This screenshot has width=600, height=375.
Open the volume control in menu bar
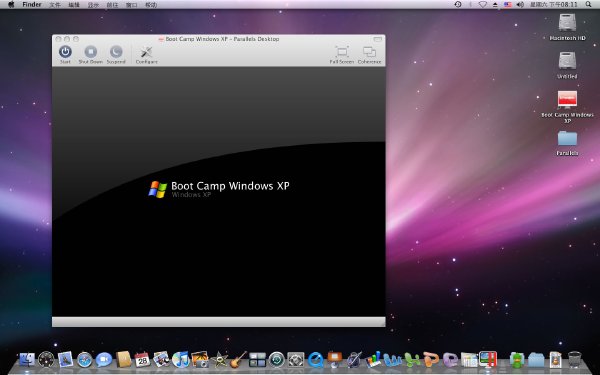tap(520, 5)
